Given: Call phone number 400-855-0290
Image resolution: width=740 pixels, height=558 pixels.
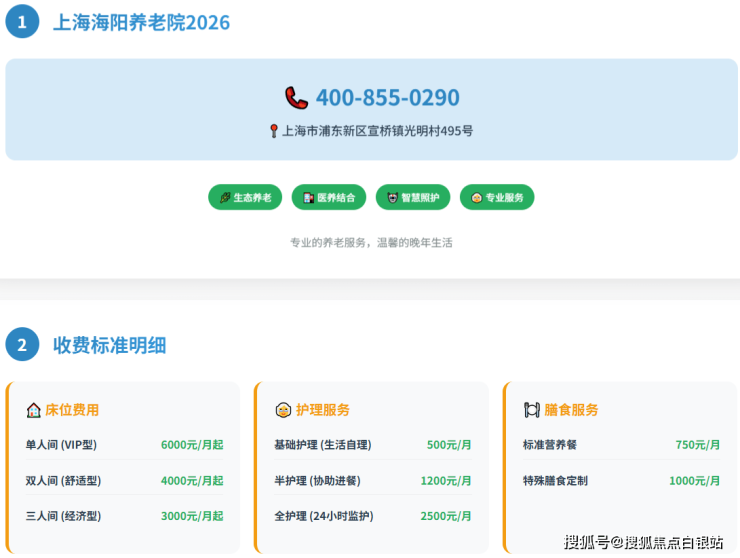Looking at the screenshot, I should (x=387, y=98).
